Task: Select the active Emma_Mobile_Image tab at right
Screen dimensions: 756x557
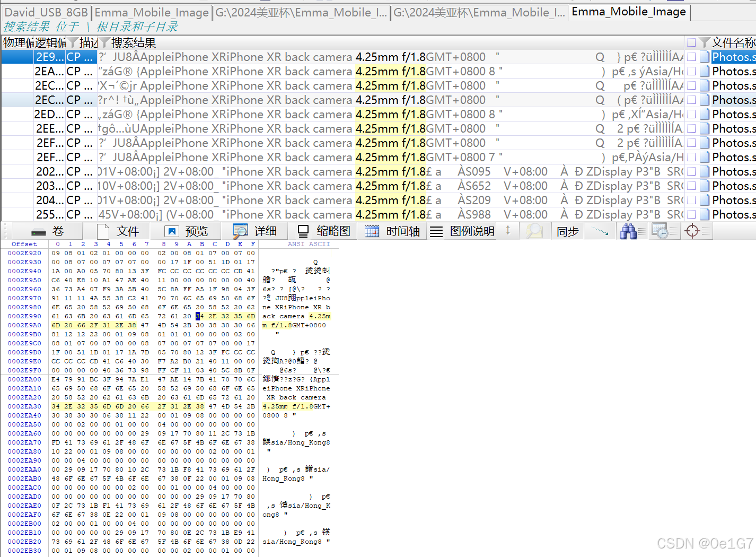Action: [629, 12]
